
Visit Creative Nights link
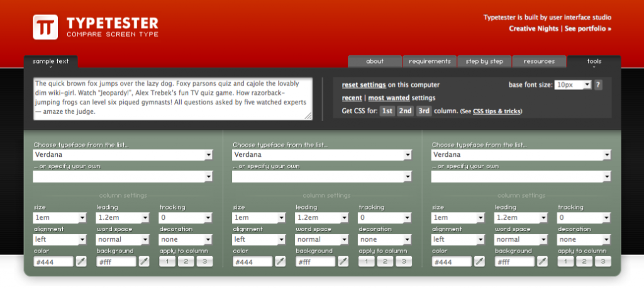click(533, 29)
